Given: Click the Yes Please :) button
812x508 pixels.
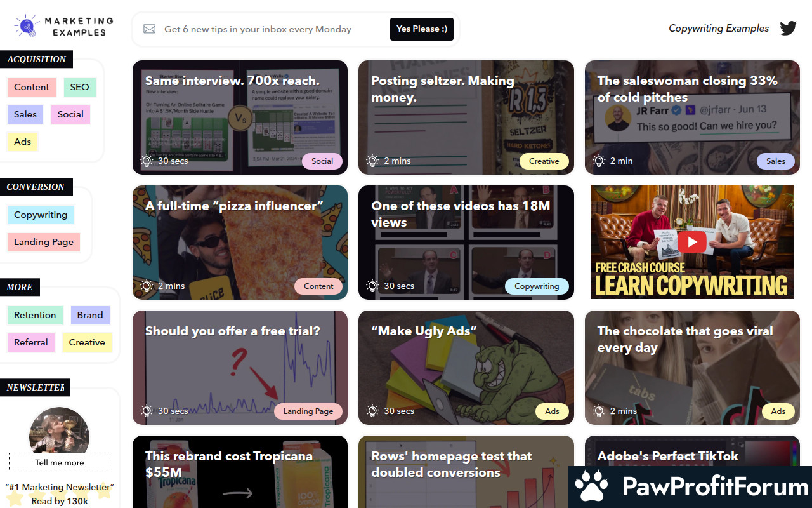Looking at the screenshot, I should (x=422, y=29).
